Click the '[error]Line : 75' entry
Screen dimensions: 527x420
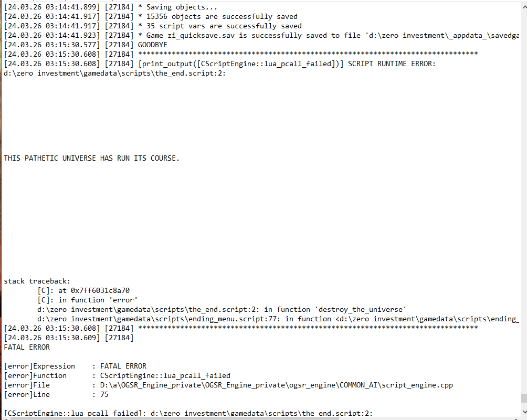pos(57,394)
